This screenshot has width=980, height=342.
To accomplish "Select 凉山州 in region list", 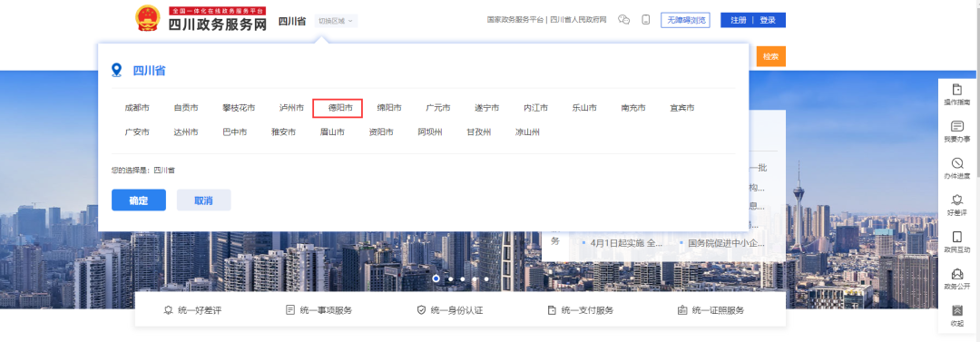I will click(x=527, y=132).
